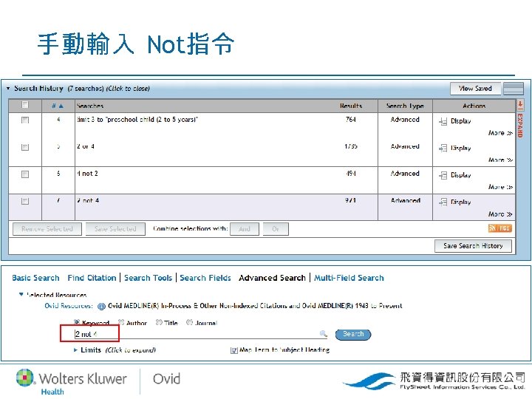Click the '4 not 2' search text
Viewport: 532px width, 399px height.
87,174
